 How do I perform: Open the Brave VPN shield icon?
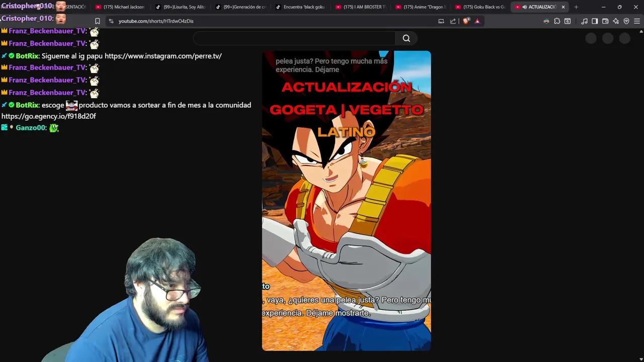coord(626,21)
